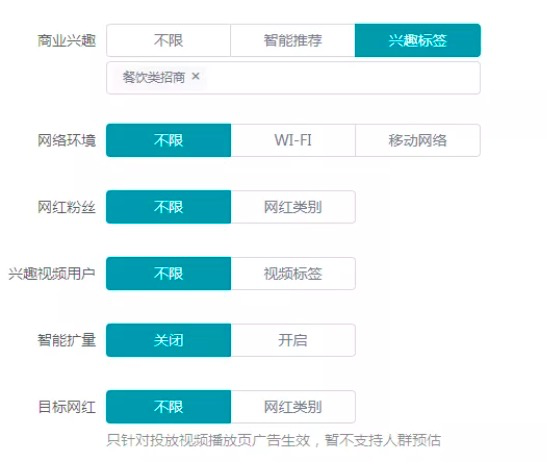Choose 网红类别 under 网红粉丝

[293, 207]
